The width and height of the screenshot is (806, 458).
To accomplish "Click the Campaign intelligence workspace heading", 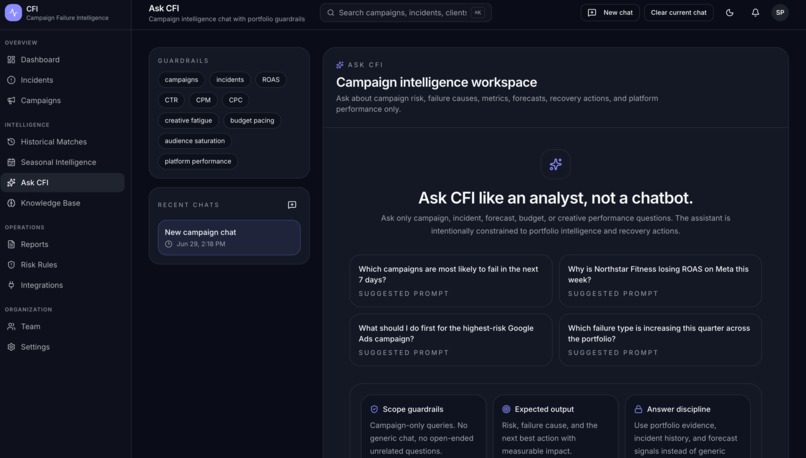I will click(x=436, y=82).
